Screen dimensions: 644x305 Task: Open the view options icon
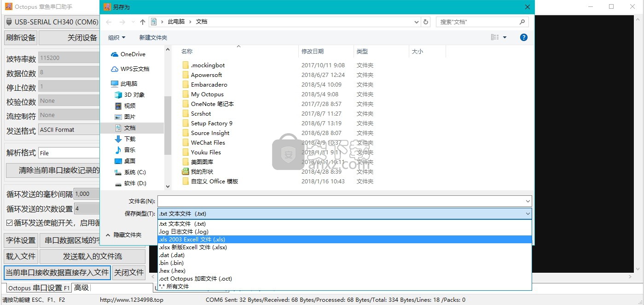[495, 37]
